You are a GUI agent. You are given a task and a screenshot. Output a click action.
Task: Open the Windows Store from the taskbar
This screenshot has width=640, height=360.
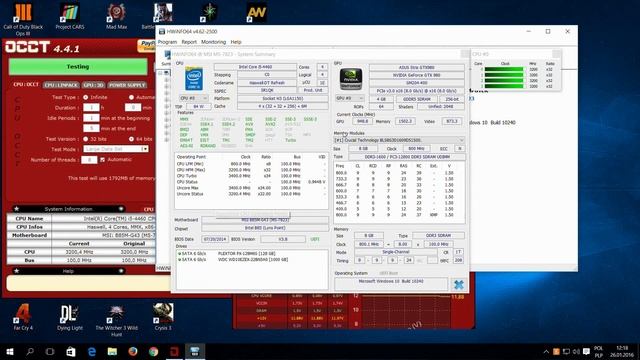[71, 351]
